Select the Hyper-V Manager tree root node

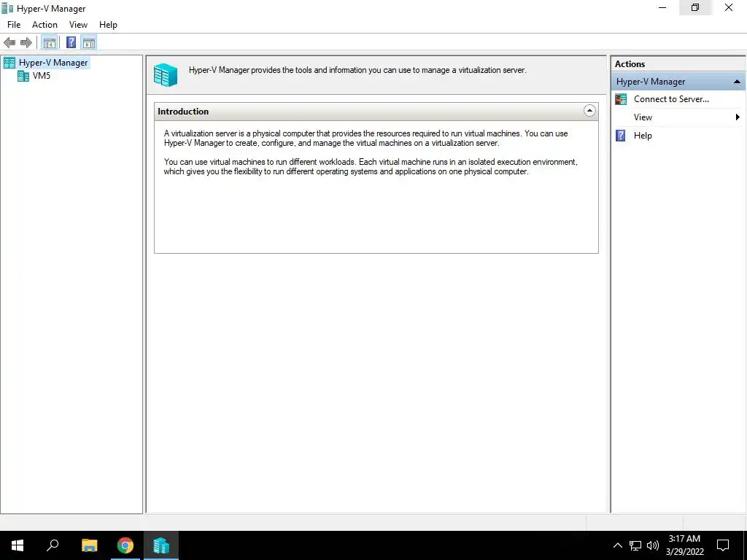click(x=53, y=63)
